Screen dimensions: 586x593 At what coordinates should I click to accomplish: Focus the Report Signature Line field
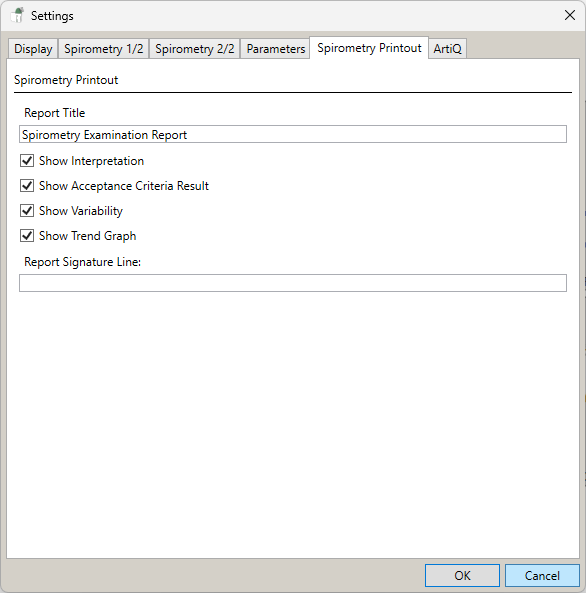tap(293, 283)
